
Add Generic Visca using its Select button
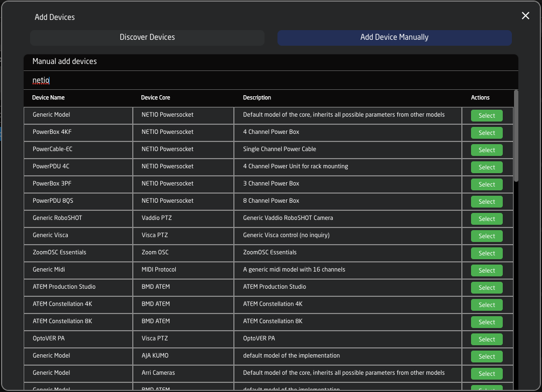point(487,236)
